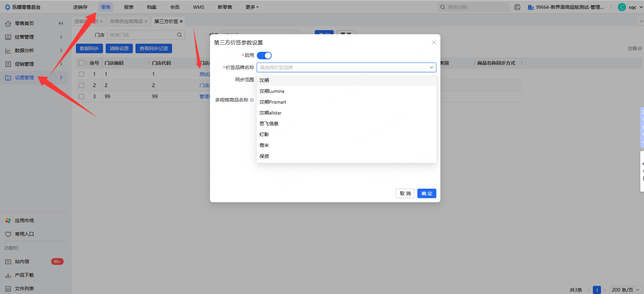The width and height of the screenshot is (644, 294).
Task: Click the 设置管理 folder icon
Action: [8, 78]
